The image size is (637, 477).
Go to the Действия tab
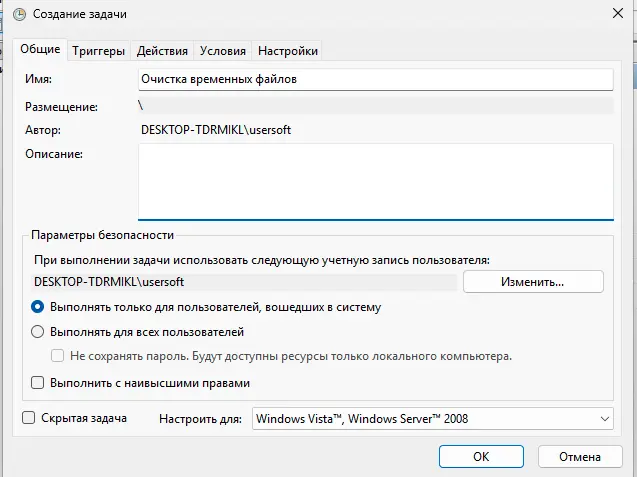pyautogui.click(x=162, y=51)
